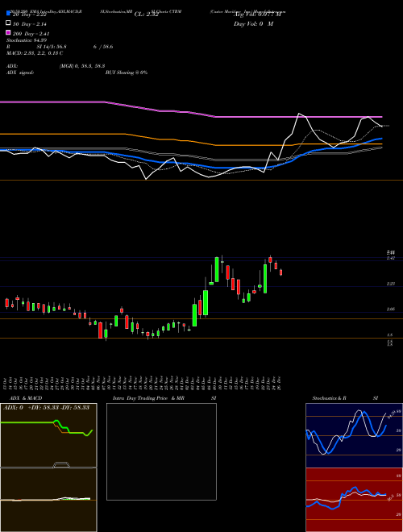Select the '20 Day - 2.22' label
The image size is (403, 532).
point(30,15)
